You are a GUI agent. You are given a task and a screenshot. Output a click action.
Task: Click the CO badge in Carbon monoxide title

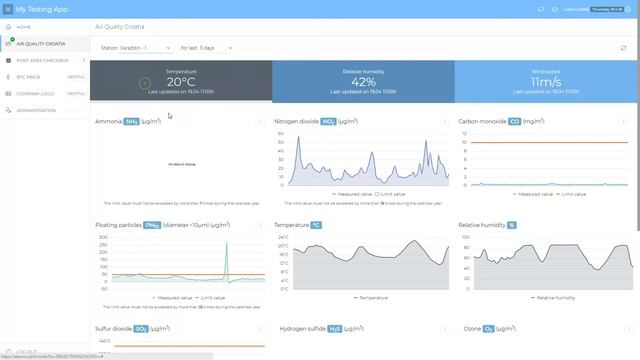[x=514, y=122]
